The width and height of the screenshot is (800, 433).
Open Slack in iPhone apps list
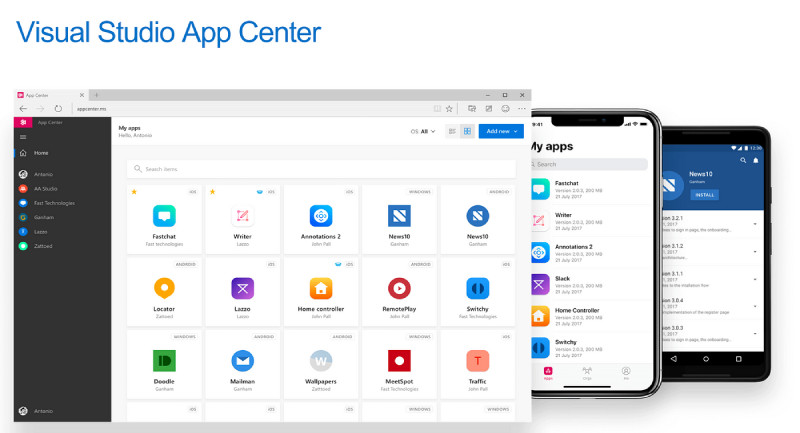coord(591,285)
